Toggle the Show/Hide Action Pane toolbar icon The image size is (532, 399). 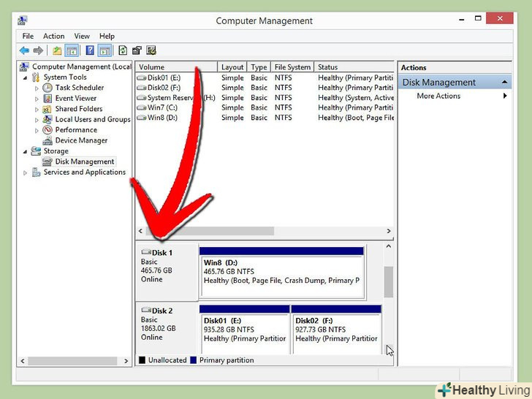coord(104,50)
